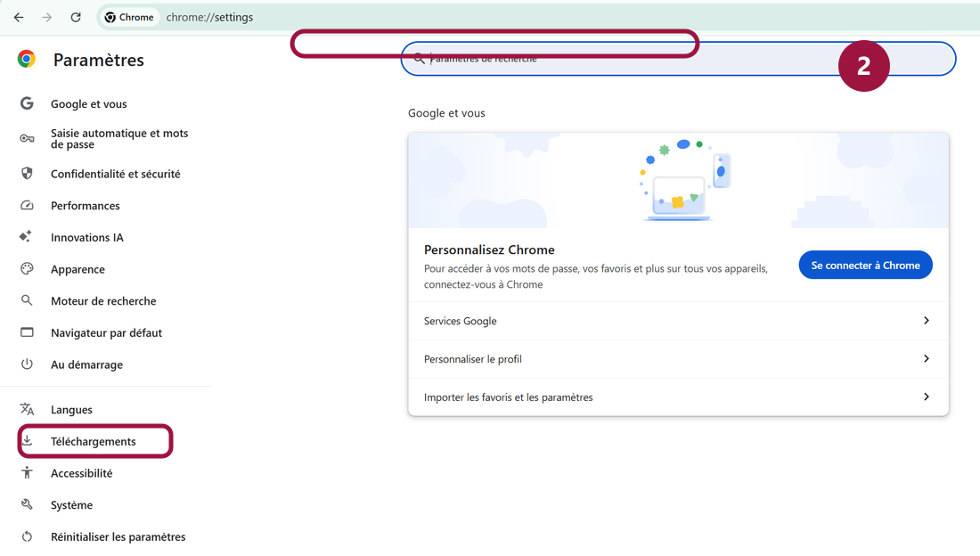Open Saisie automatique et mots de passe
Image resolution: width=980 pixels, height=556 pixels.
pyautogui.click(x=119, y=139)
